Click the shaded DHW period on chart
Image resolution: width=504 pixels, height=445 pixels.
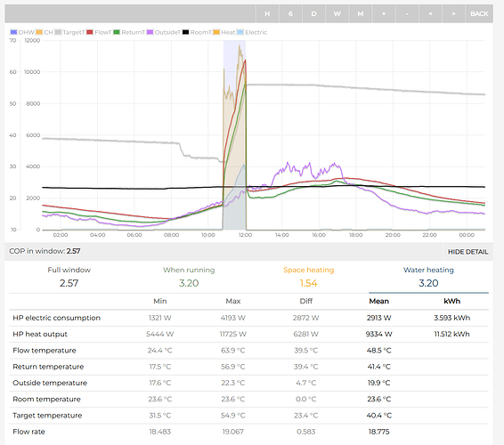[x=234, y=135]
